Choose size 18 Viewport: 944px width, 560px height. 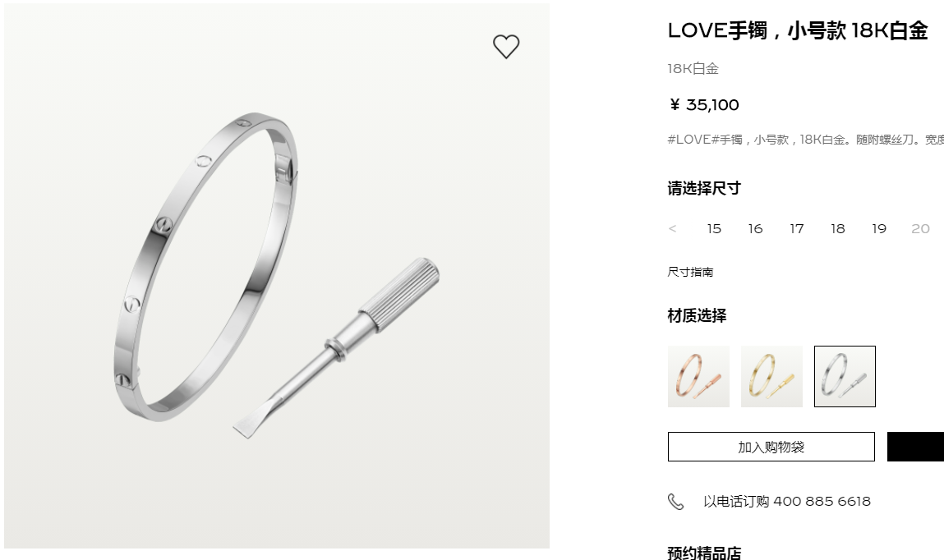(837, 228)
